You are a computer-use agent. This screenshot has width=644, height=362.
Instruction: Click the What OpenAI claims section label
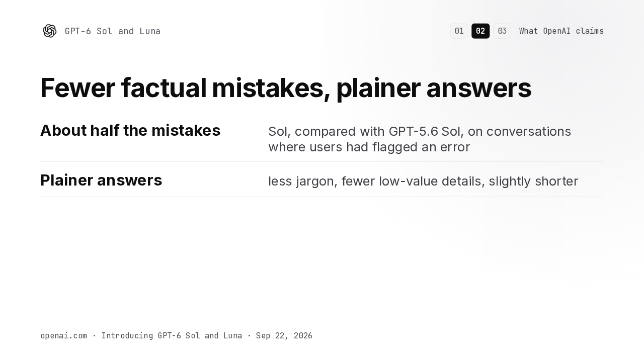pyautogui.click(x=561, y=31)
